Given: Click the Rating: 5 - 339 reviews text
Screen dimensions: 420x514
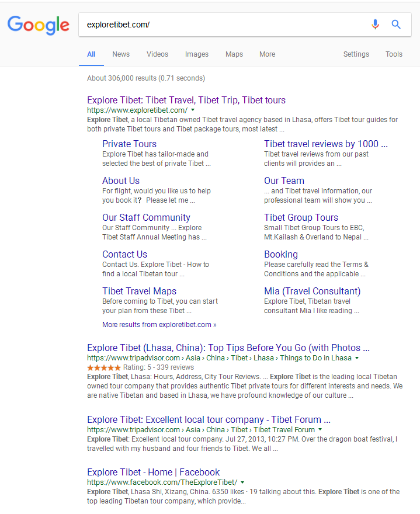Looking at the screenshot, I should pos(158,367).
